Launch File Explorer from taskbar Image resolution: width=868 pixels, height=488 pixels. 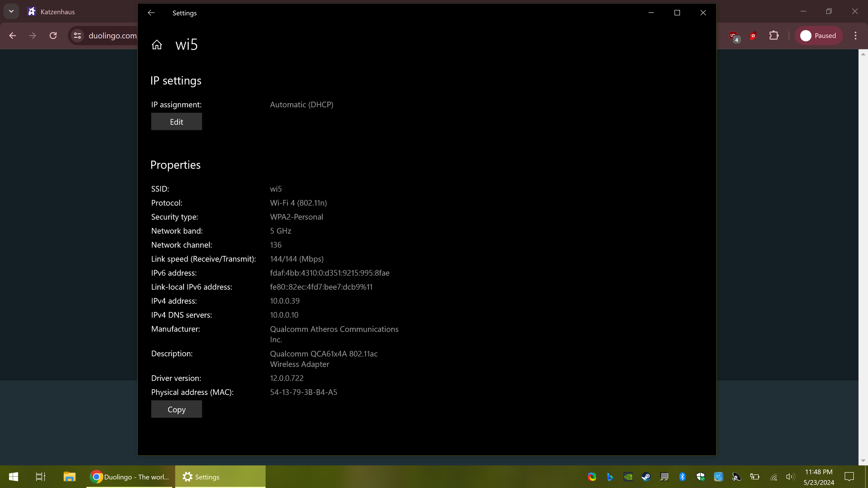click(69, 476)
